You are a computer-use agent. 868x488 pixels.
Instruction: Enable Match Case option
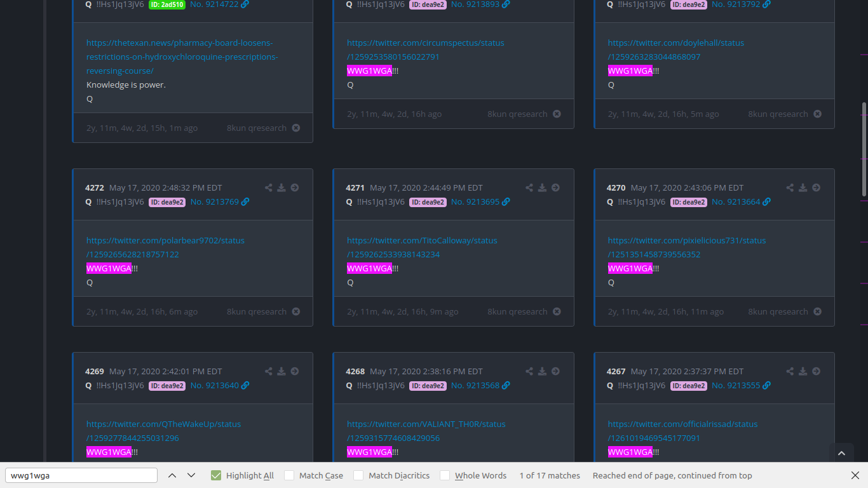[x=289, y=475]
